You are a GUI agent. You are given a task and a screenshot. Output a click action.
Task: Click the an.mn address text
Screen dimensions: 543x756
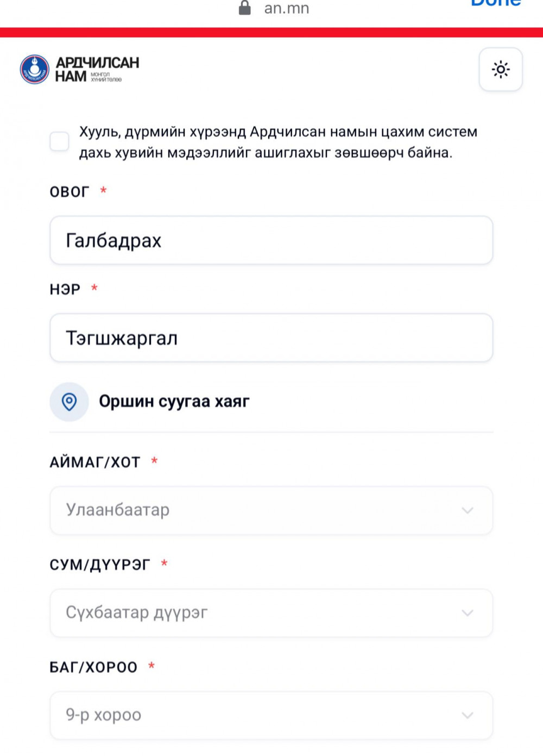tap(286, 8)
